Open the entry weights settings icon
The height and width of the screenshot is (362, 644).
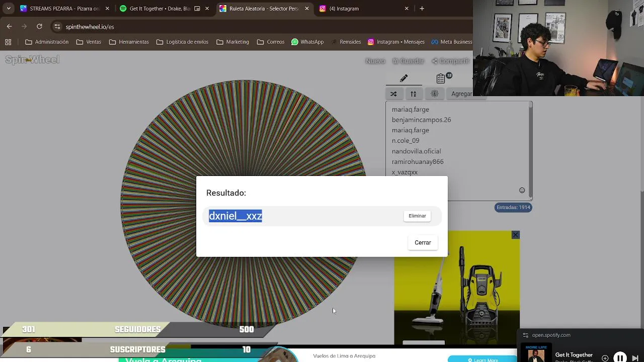pyautogui.click(x=435, y=94)
